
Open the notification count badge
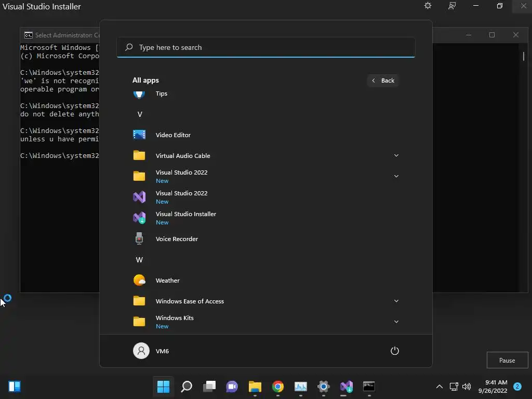coord(517,387)
